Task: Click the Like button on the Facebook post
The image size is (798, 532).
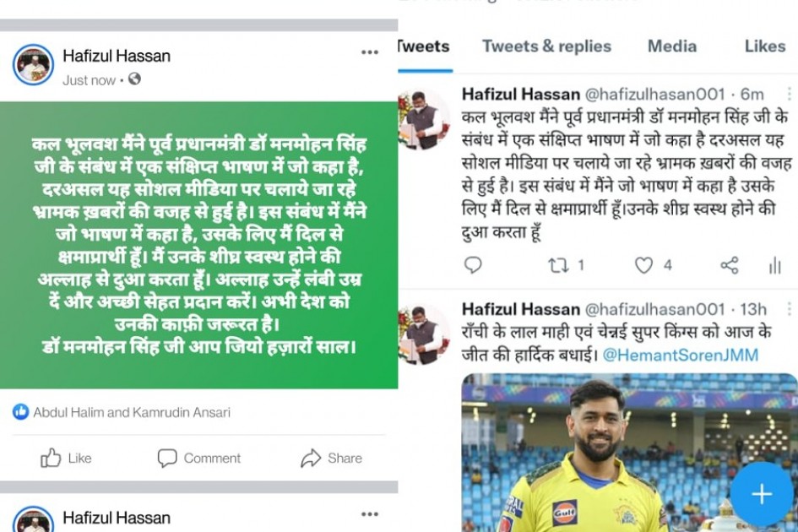Action: pyautogui.click(x=66, y=458)
